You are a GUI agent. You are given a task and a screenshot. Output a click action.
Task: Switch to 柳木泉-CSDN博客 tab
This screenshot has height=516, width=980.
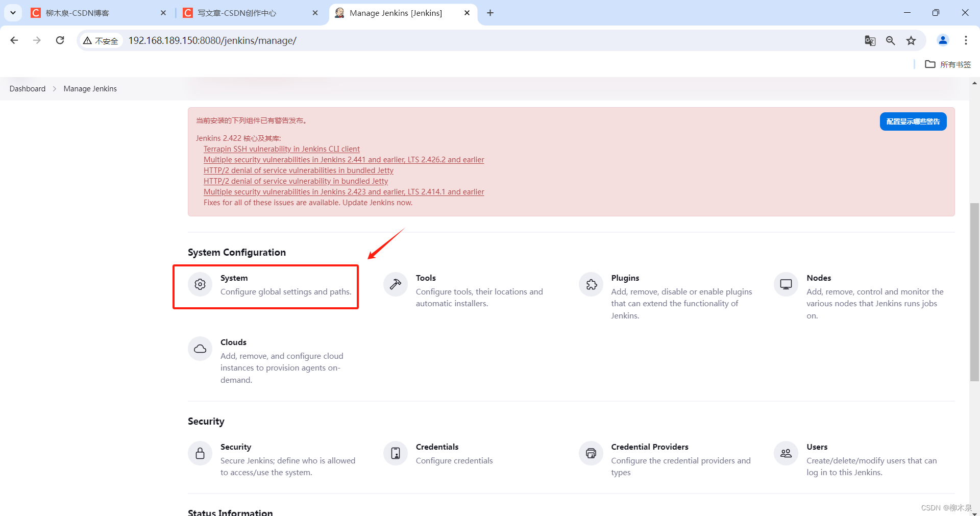click(97, 13)
